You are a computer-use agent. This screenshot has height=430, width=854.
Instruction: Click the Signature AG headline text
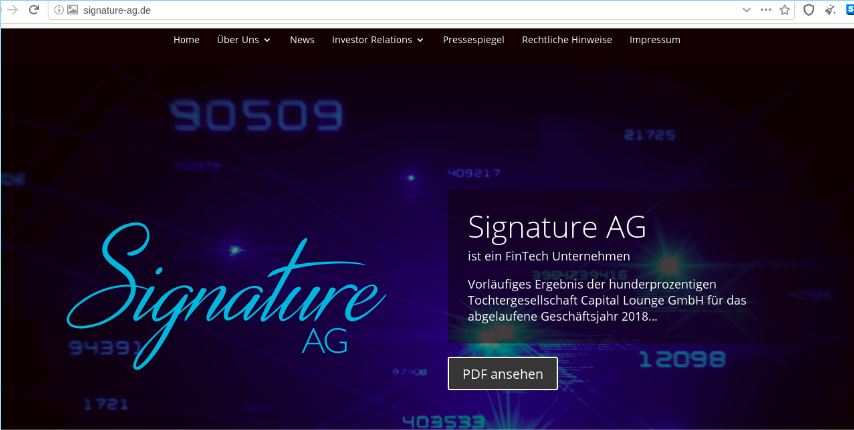coord(557,226)
